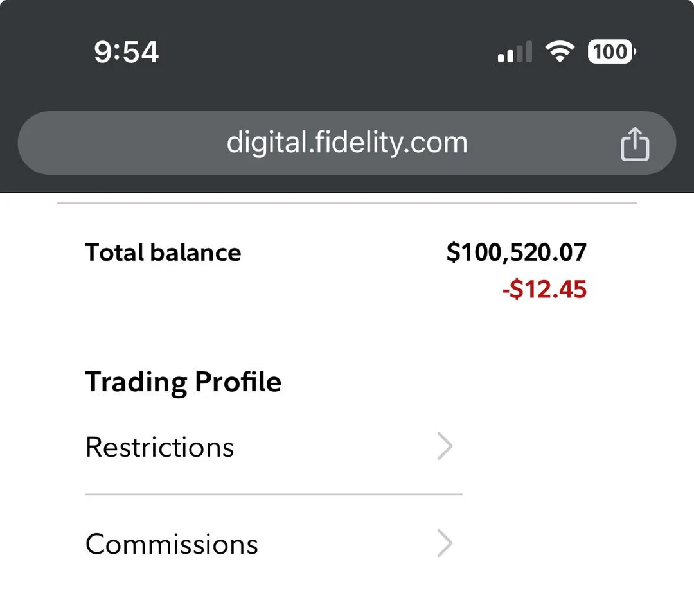Click the $100,520.07 balance amount
Screen dimensions: 694x616
(x=517, y=252)
